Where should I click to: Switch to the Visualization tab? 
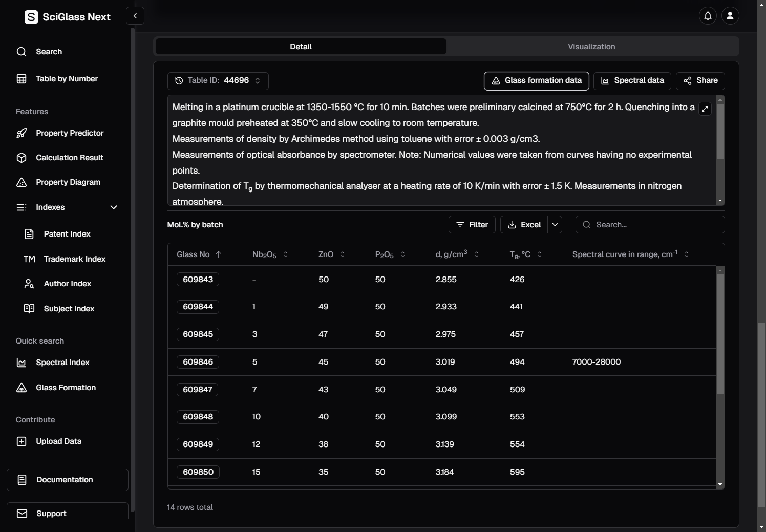click(591, 47)
